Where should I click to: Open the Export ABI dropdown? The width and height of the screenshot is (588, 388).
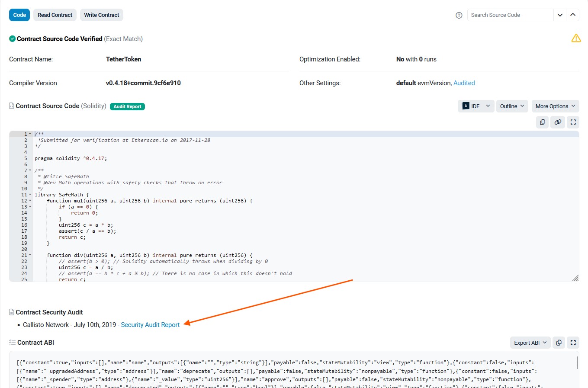click(530, 343)
